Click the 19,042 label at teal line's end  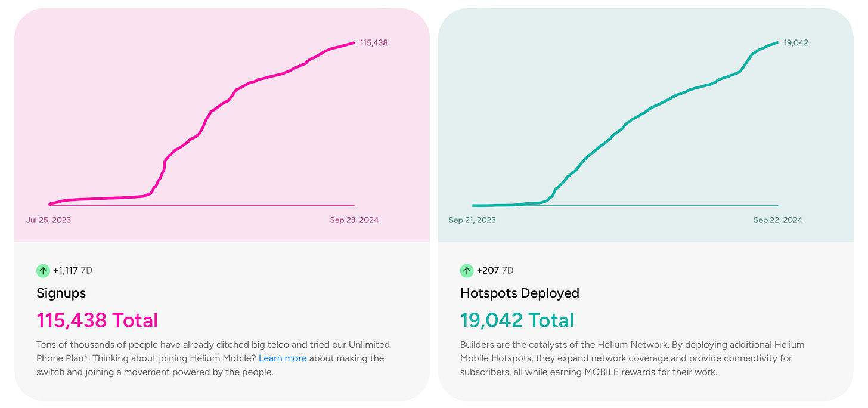[796, 43]
